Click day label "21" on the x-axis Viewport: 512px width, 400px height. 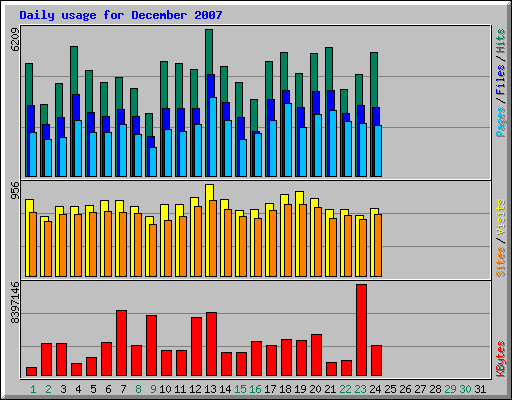click(330, 389)
